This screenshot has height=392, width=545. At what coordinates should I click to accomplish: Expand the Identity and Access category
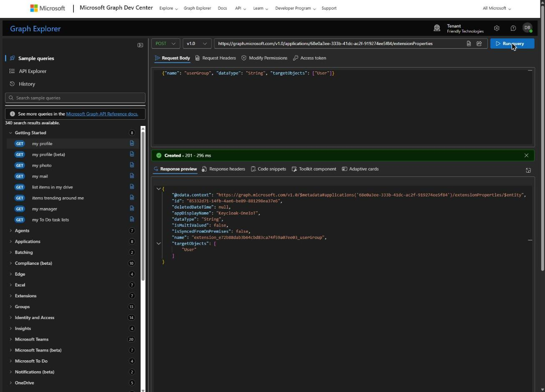10,317
